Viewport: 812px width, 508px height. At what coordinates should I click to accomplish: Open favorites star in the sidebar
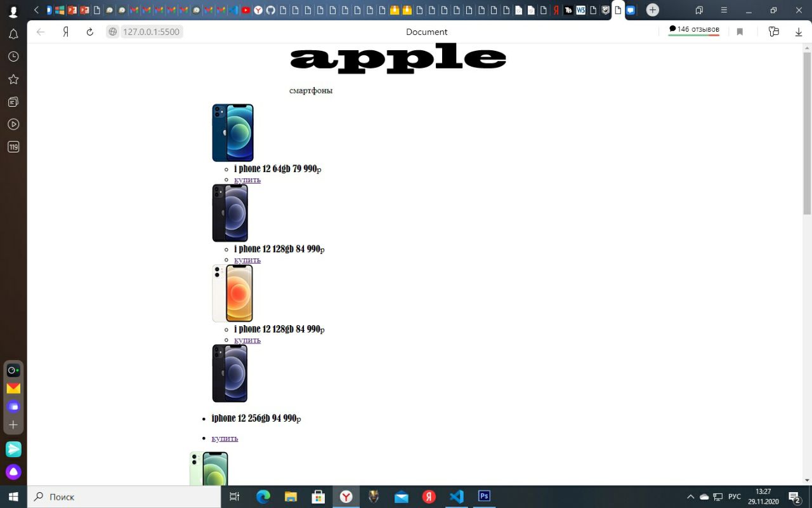13,79
